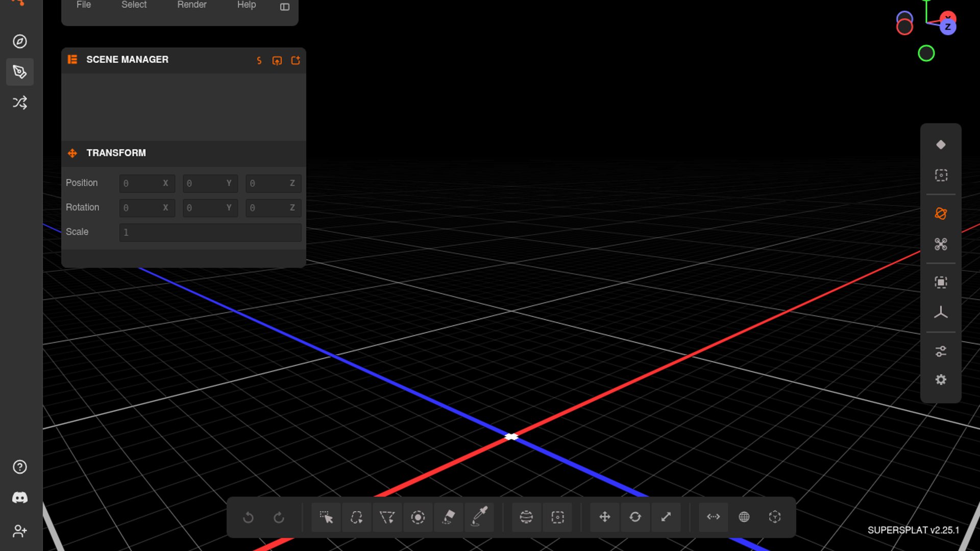Switch to Orbit camera mode

point(941,214)
